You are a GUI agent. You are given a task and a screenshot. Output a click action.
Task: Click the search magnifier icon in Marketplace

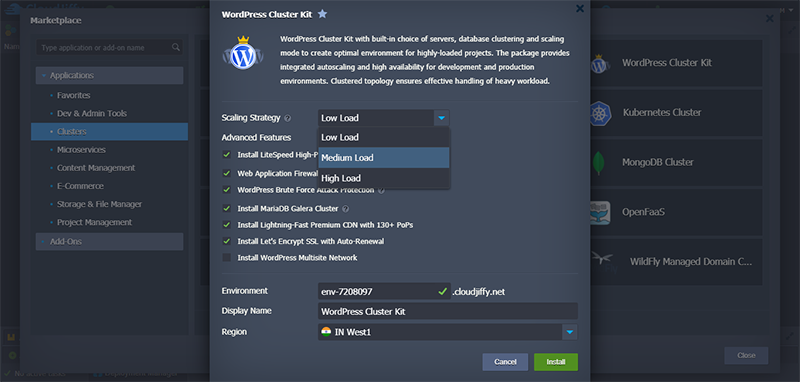click(176, 47)
